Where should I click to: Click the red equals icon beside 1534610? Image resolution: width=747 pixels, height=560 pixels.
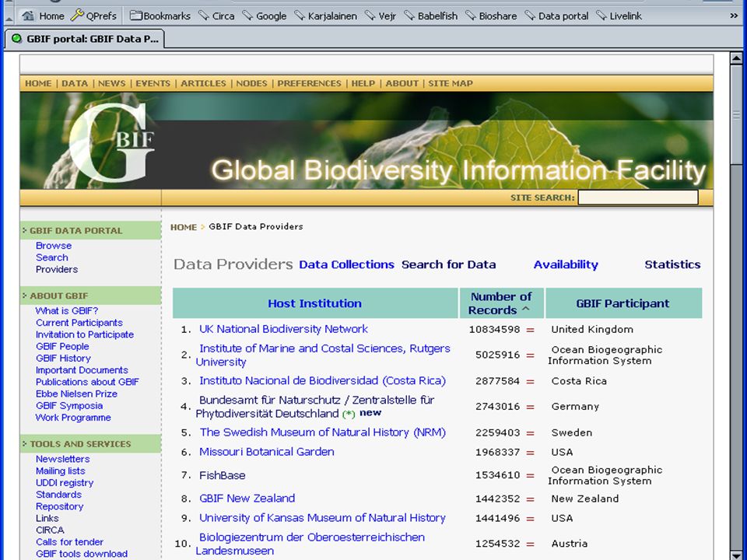click(x=530, y=475)
